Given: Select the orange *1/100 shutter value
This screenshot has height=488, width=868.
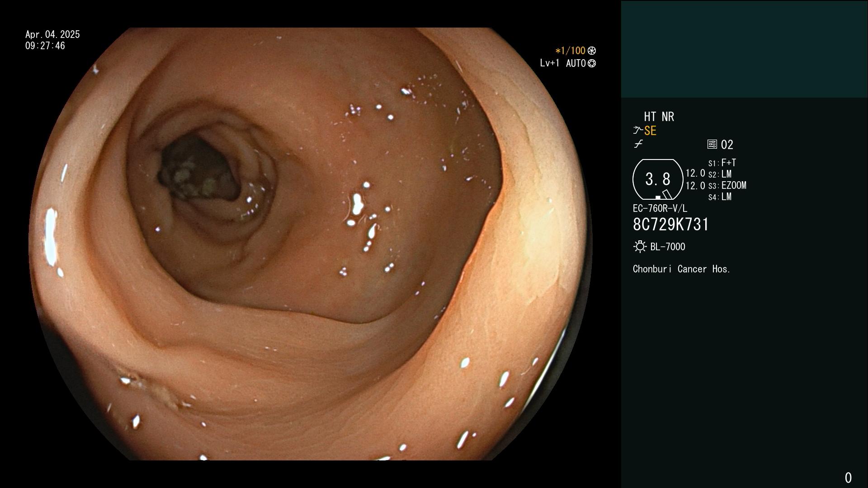Looking at the screenshot, I should pyautogui.click(x=571, y=51).
